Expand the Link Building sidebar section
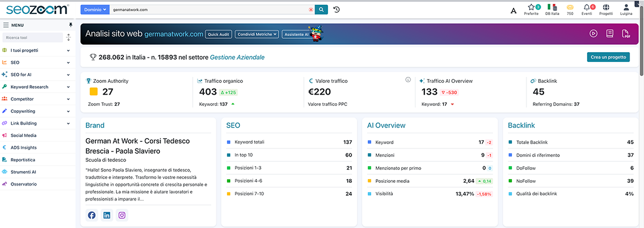The image size is (644, 228). pyautogui.click(x=36, y=123)
